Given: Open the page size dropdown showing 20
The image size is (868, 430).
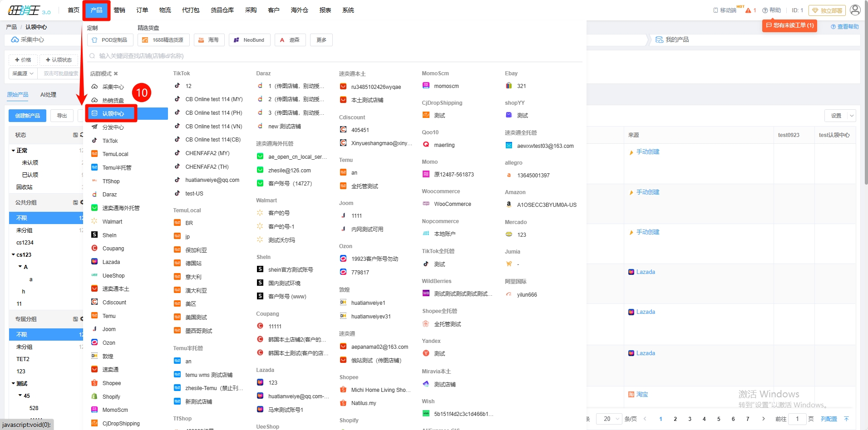Looking at the screenshot, I should pos(609,419).
